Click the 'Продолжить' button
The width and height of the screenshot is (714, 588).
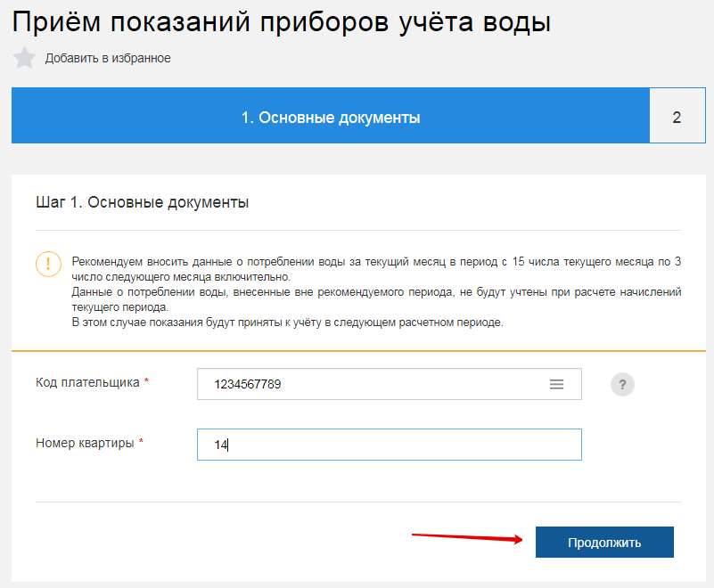click(604, 542)
